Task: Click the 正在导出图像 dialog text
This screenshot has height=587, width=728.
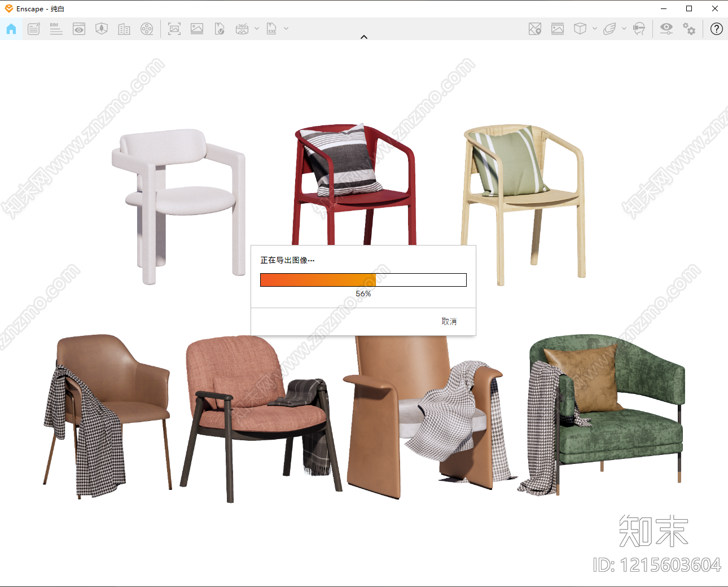Action: pos(287,260)
